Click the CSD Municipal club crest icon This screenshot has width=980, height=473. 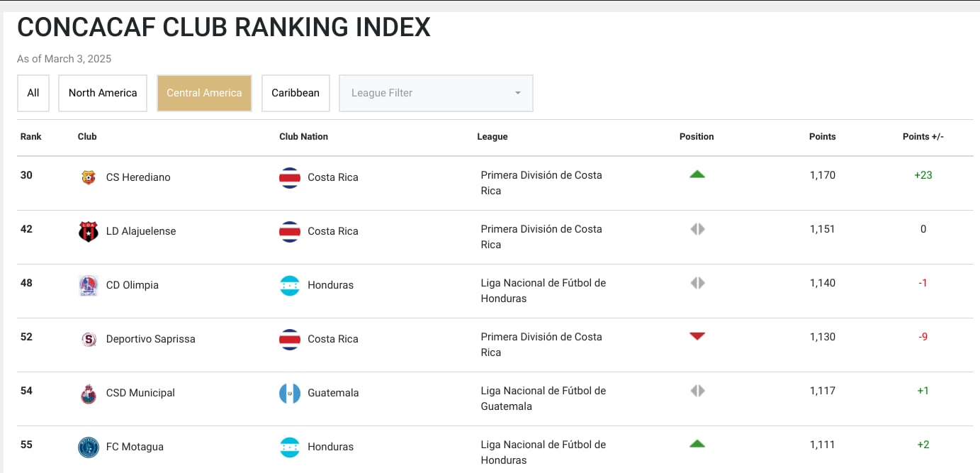88,393
